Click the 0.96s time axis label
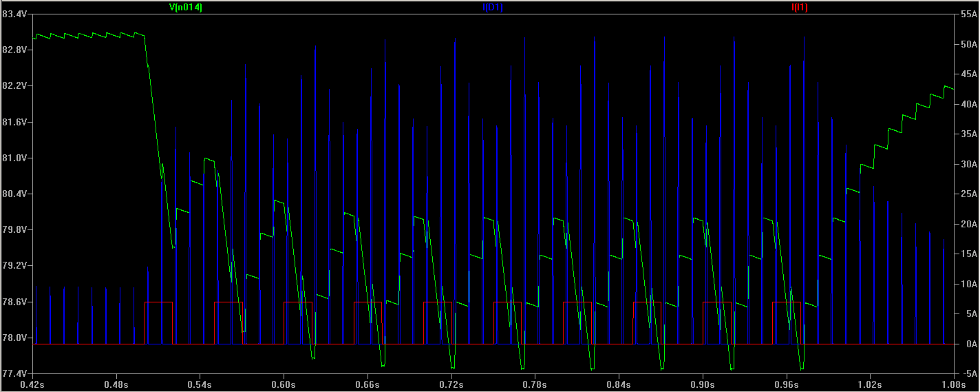This screenshot has height=392, width=980. click(786, 384)
